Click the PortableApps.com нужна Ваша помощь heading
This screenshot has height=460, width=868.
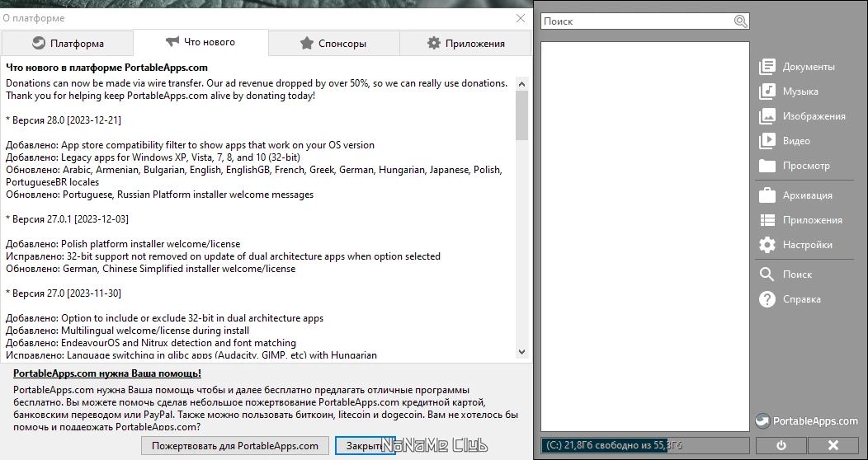point(107,373)
